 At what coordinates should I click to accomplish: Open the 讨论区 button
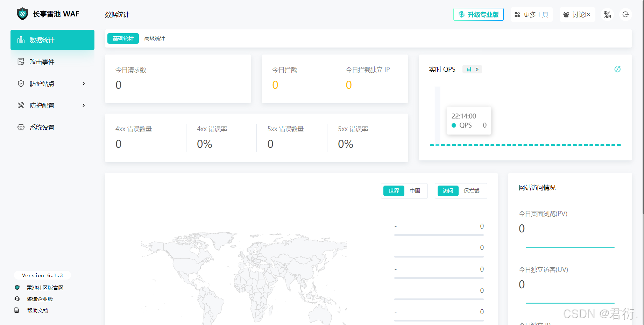(x=578, y=15)
